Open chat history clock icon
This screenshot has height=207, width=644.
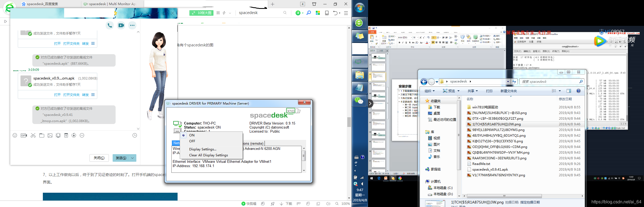tap(135, 135)
